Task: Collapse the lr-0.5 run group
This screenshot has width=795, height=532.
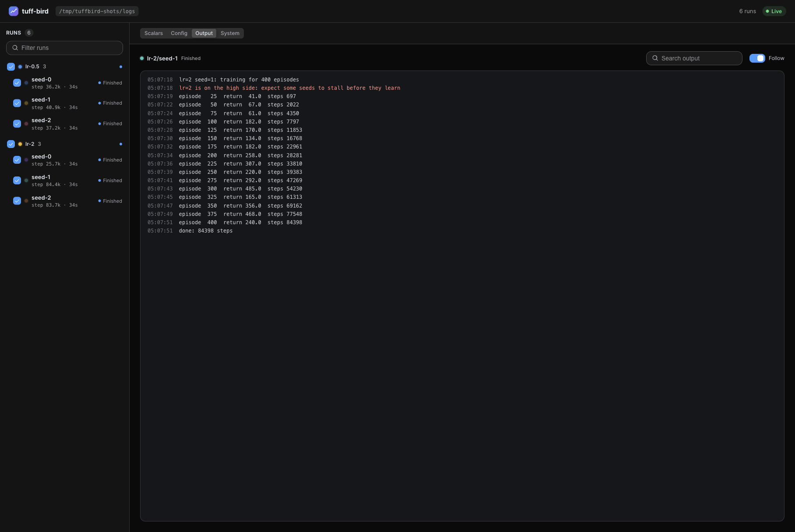Action: pyautogui.click(x=32, y=67)
